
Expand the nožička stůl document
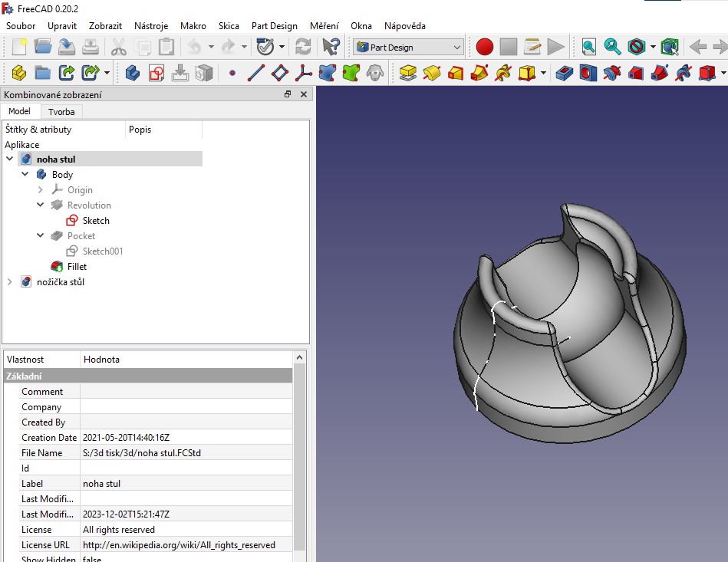10,282
